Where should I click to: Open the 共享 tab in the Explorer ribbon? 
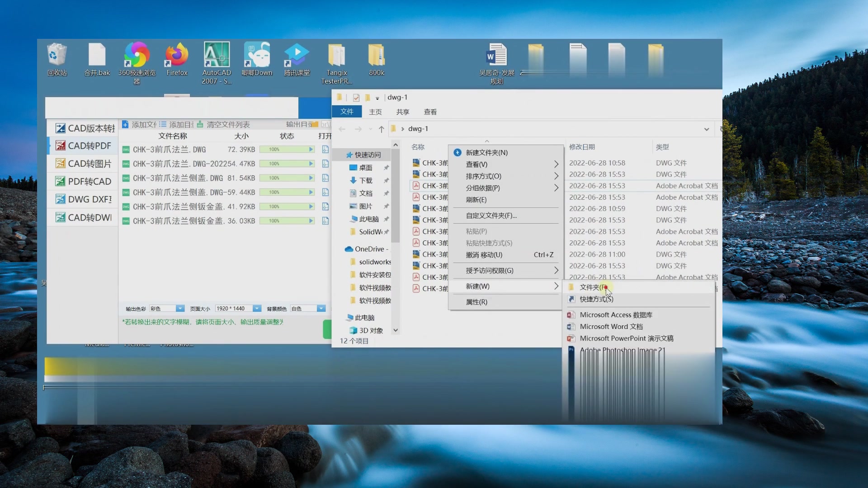tap(402, 112)
